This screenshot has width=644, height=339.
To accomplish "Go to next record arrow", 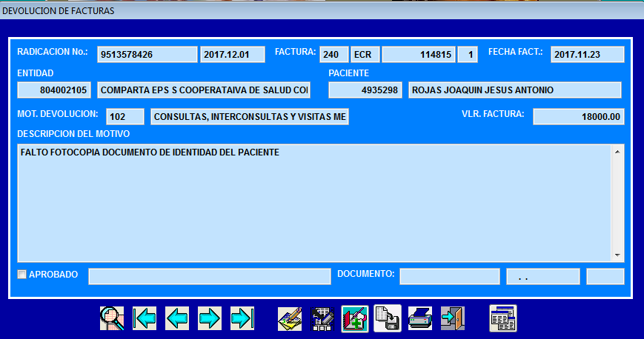I will click(x=210, y=318).
